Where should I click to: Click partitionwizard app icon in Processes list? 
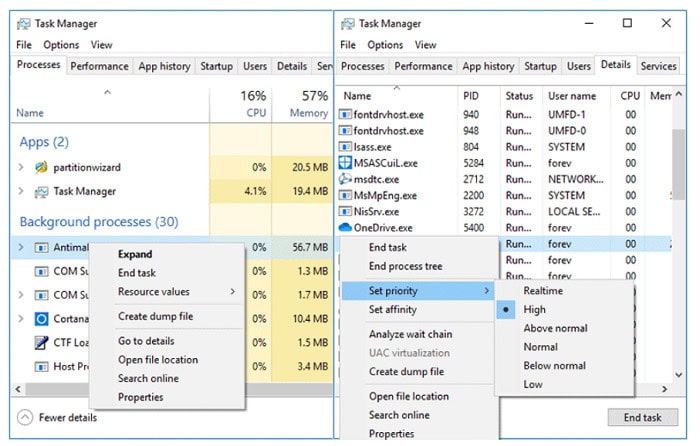coord(41,167)
